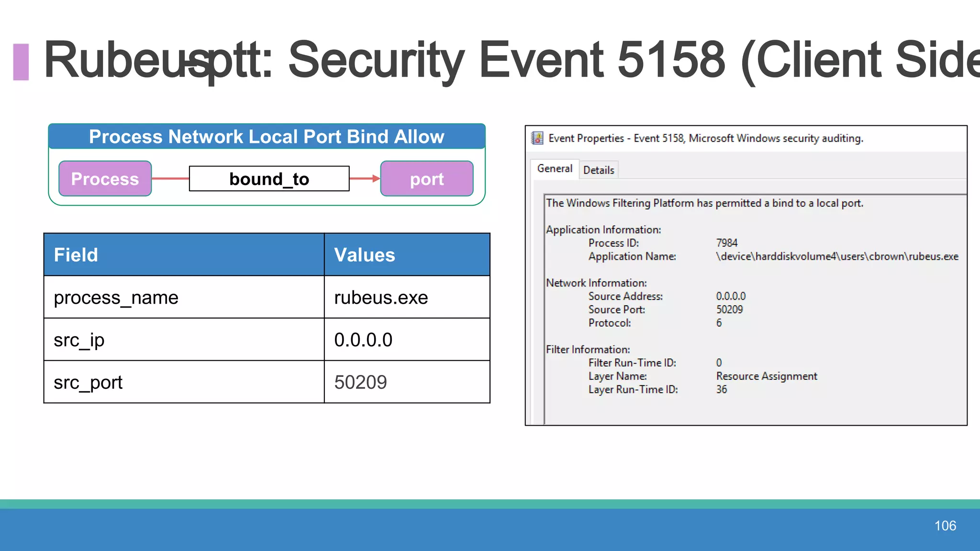Click 'Process Network Local Port Bind Allow' header

[x=267, y=137]
